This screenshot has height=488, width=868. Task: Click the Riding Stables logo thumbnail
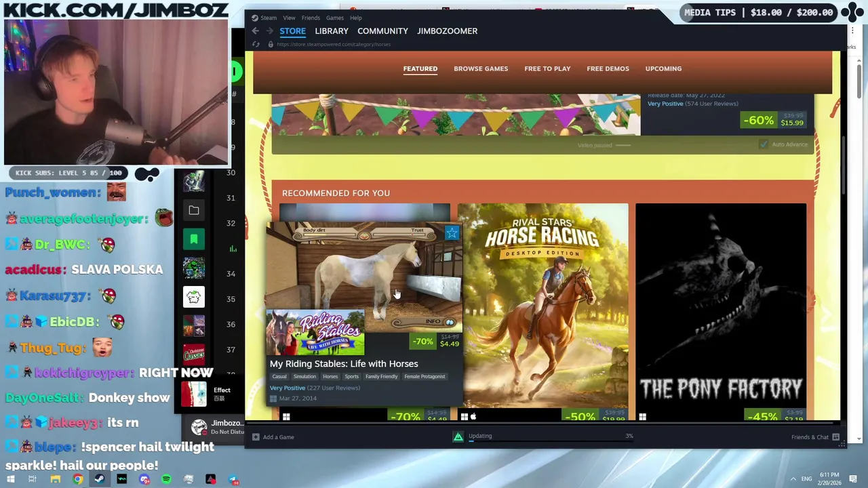click(x=315, y=333)
